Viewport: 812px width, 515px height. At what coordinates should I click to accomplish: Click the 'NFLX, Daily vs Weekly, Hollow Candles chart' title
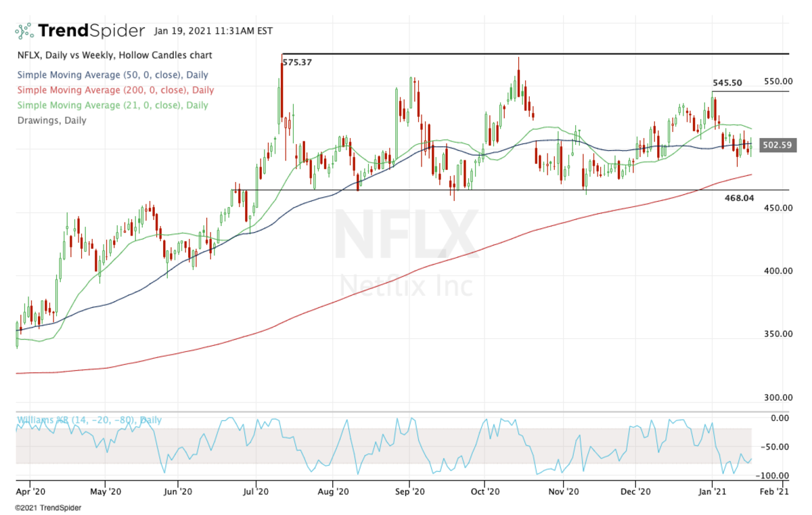(114, 55)
